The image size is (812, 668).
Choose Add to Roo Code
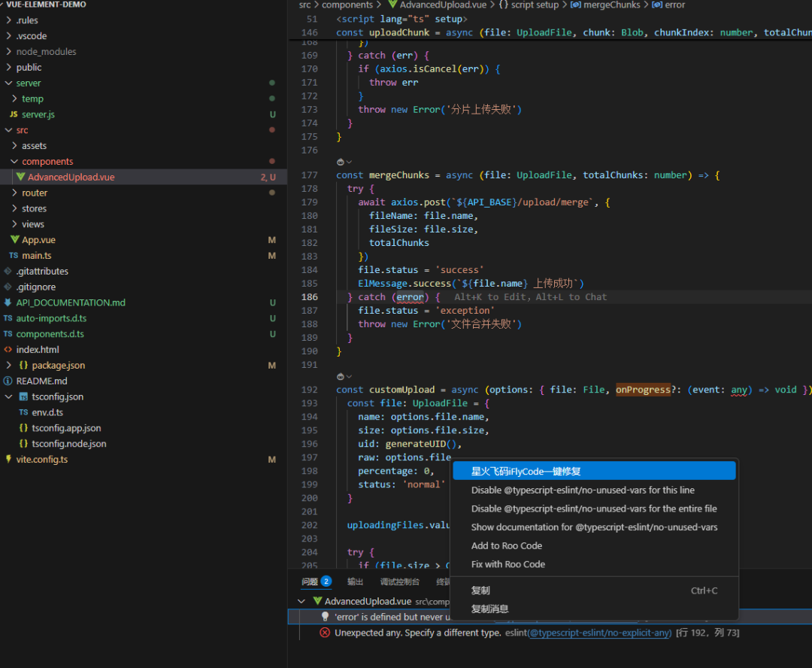[x=594, y=545]
